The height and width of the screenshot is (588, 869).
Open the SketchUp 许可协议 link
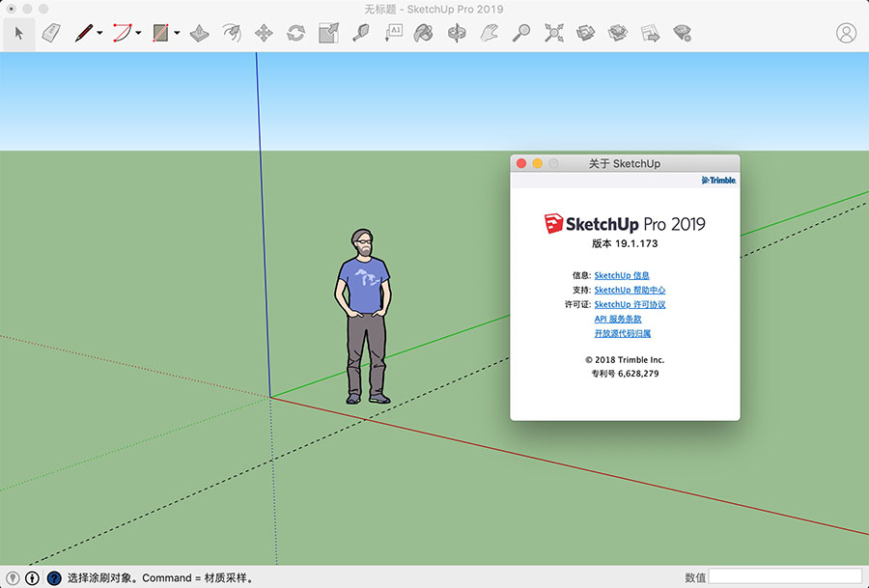point(630,304)
